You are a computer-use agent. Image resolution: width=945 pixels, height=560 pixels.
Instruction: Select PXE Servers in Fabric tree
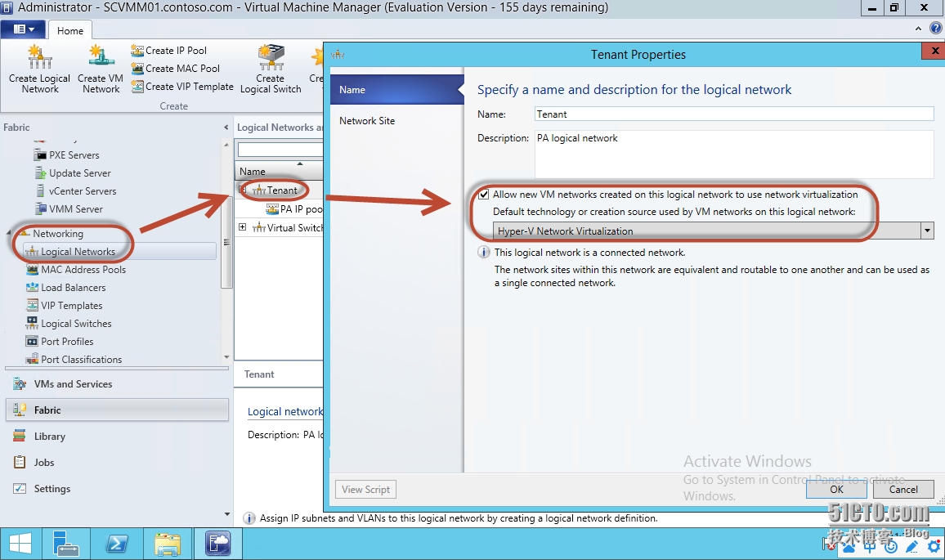point(66,155)
